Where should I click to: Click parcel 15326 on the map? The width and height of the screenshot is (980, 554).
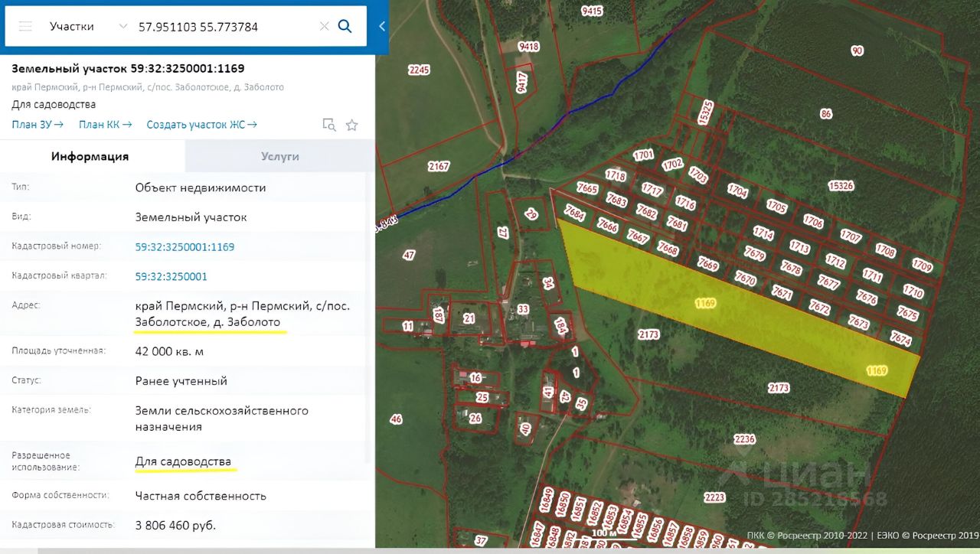841,185
